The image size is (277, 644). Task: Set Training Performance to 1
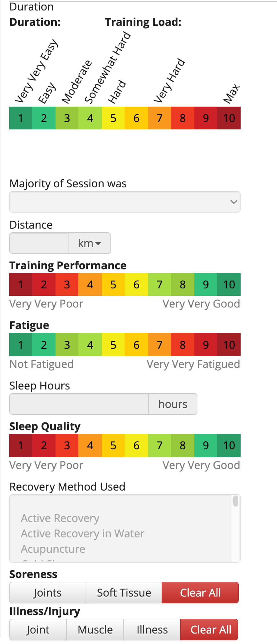[21, 284]
